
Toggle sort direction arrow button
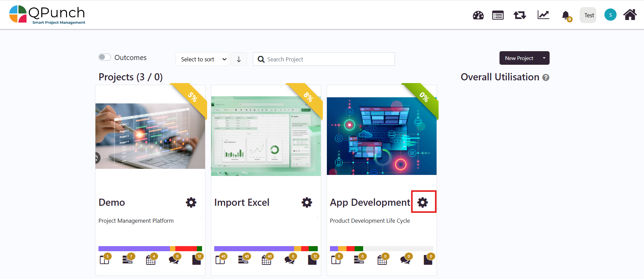point(239,59)
